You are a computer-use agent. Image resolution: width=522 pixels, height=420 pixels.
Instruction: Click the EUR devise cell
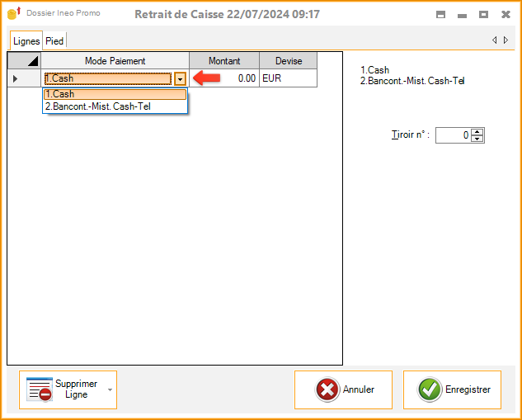click(289, 78)
